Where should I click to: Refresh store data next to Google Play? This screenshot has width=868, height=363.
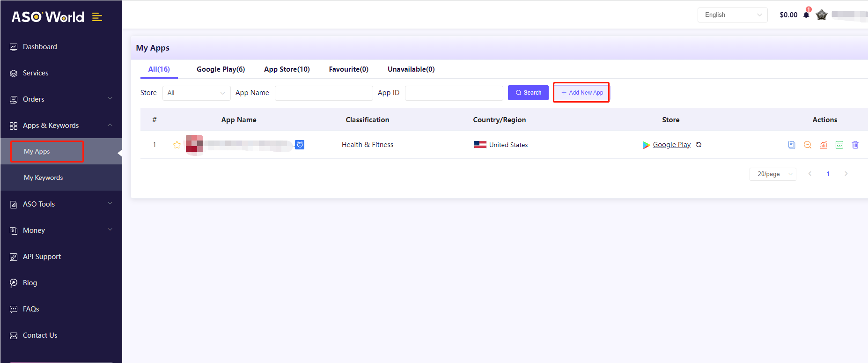tap(699, 145)
